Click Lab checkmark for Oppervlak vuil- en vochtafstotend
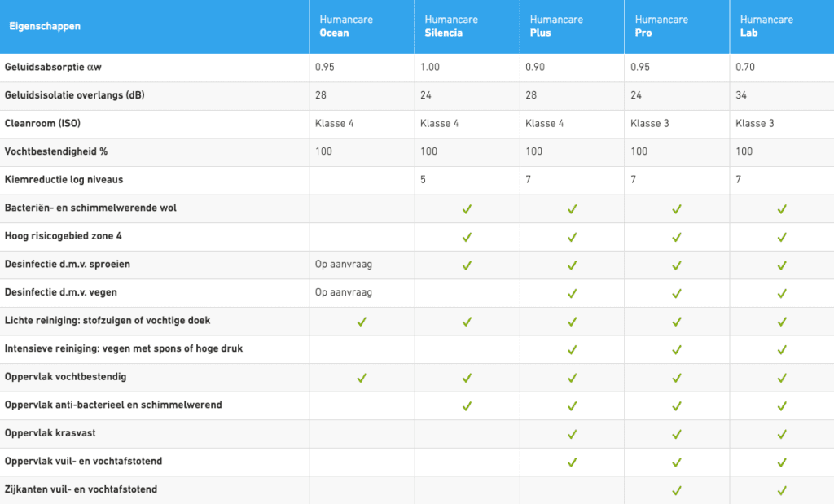 click(x=782, y=462)
